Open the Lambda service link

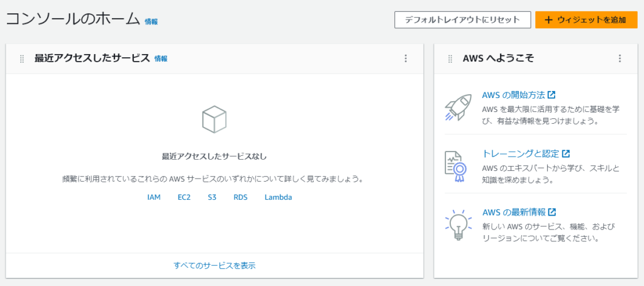(278, 197)
